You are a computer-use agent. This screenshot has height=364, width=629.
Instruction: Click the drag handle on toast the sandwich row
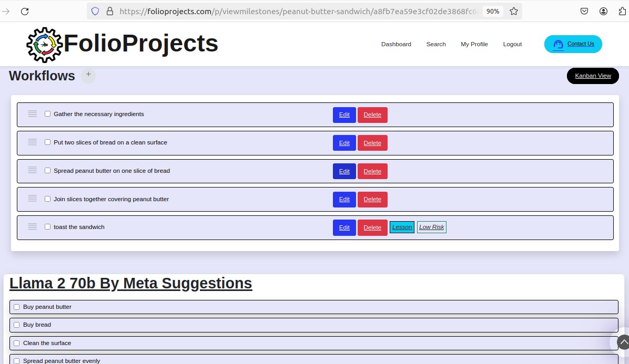32,226
